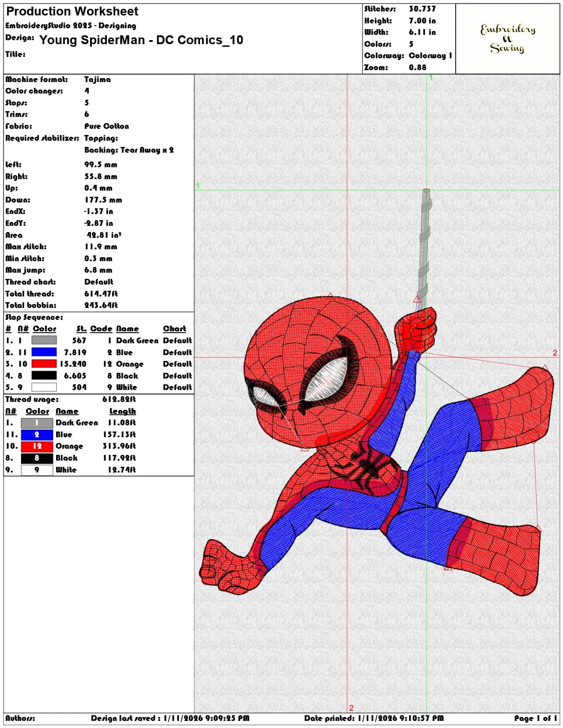Click the EndX value -1.37 in
This screenshot has height=728, width=563.
pyautogui.click(x=98, y=211)
